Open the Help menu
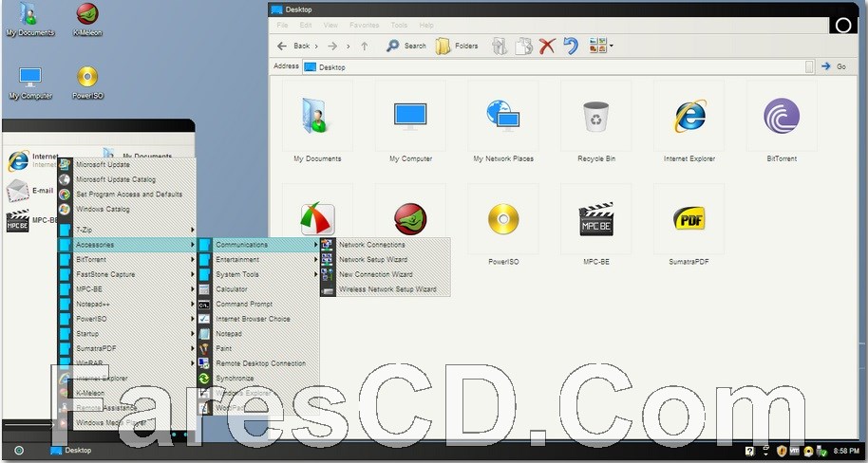 coord(426,26)
